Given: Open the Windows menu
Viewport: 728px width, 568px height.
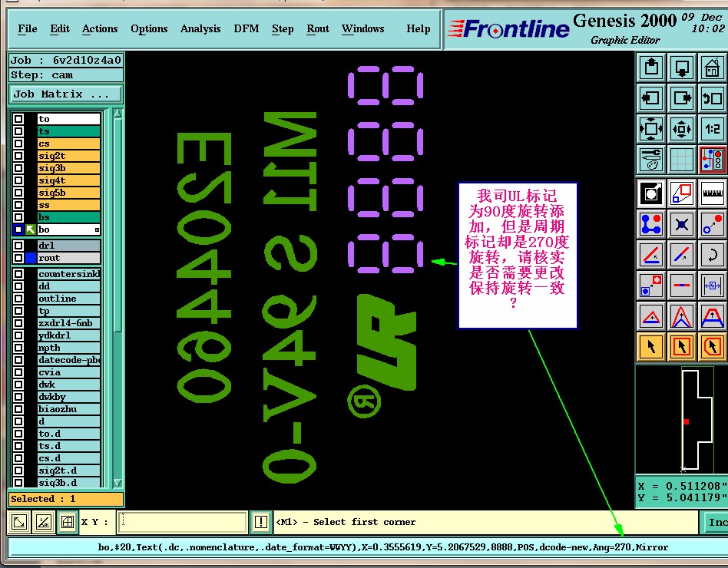Looking at the screenshot, I should click(x=363, y=28).
